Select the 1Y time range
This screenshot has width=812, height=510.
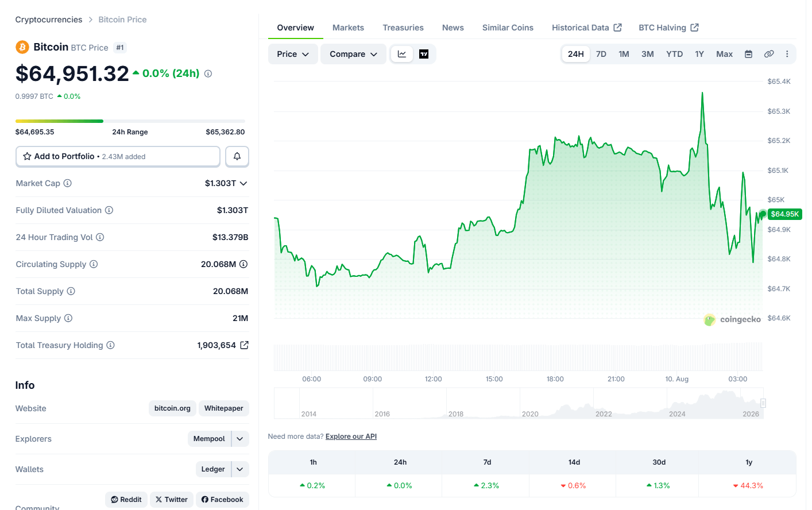[699, 54]
